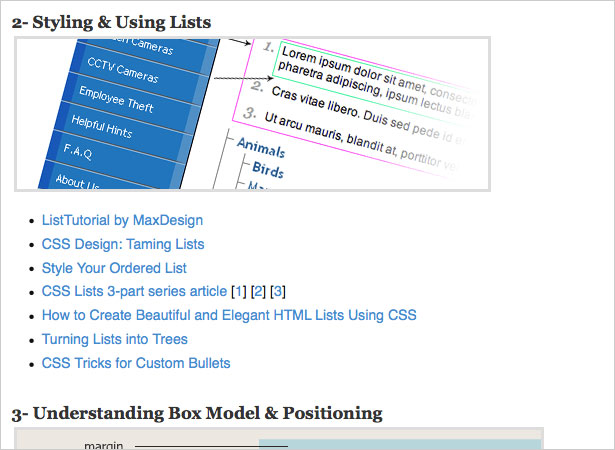The image size is (615, 450).
Task: Click the box model margin diagram image
Action: 279,439
